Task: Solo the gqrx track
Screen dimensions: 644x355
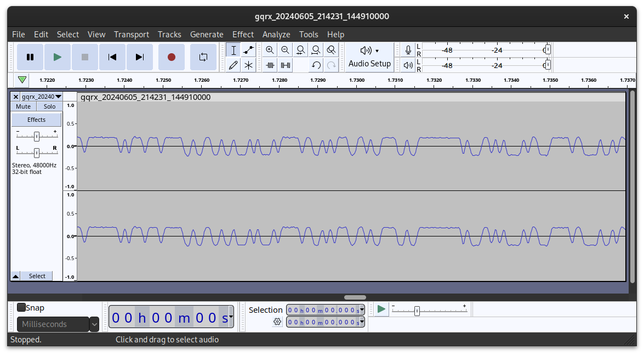Action: (50, 106)
